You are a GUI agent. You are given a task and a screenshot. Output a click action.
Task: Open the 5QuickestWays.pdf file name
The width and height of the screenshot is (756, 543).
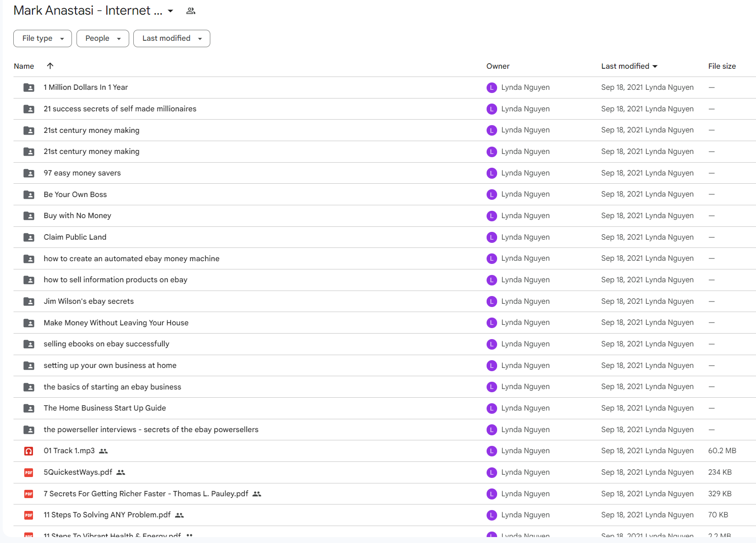pos(78,472)
